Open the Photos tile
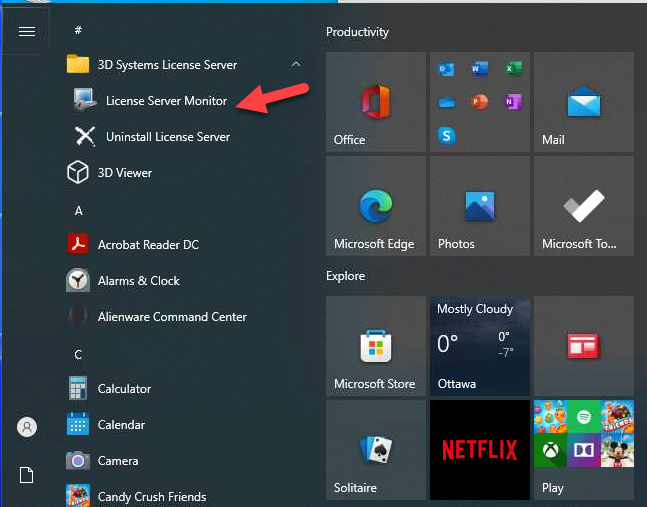The image size is (647, 507). (x=479, y=206)
